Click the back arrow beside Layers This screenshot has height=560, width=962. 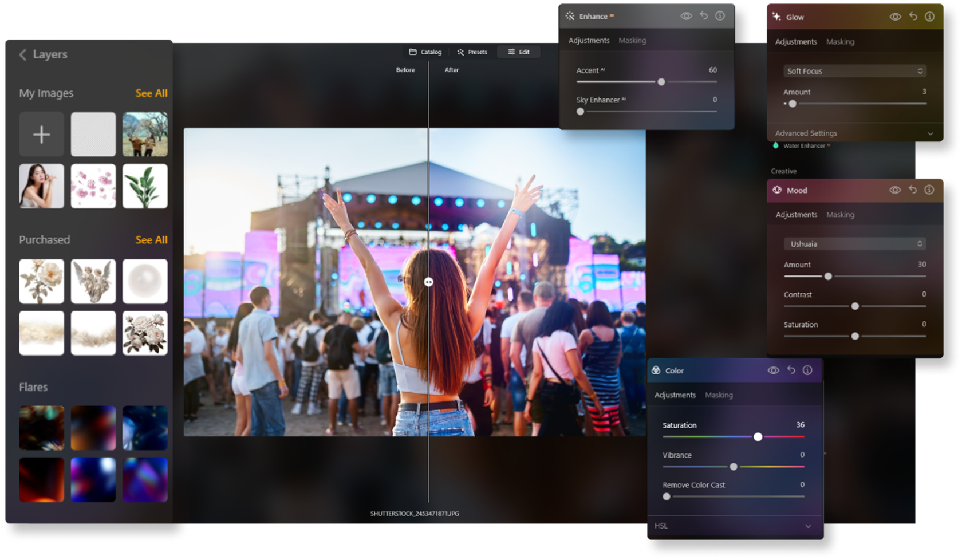click(x=23, y=54)
